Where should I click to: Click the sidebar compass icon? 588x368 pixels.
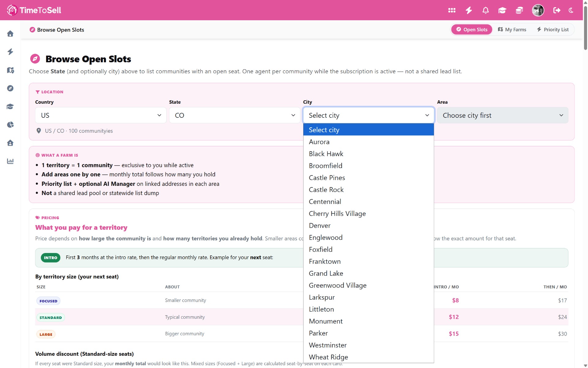click(x=10, y=88)
